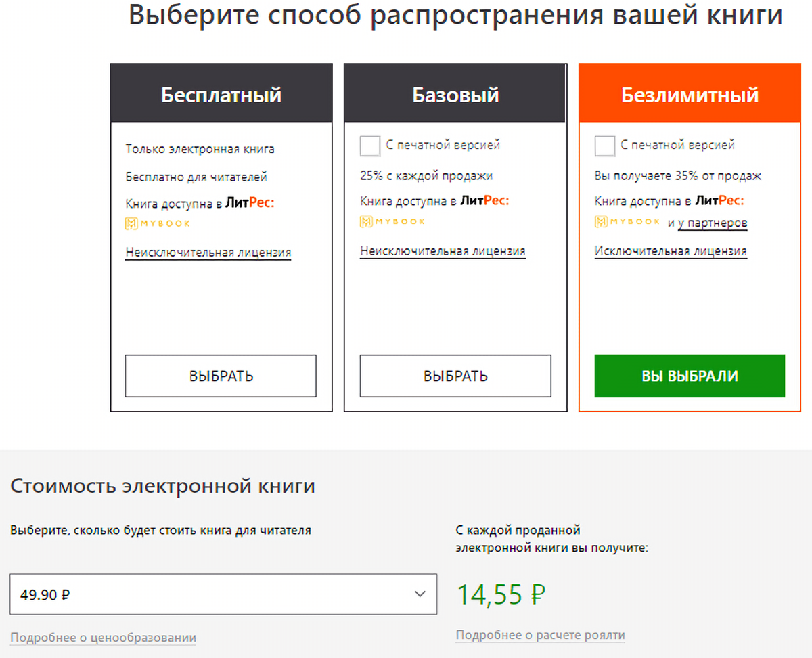The width and height of the screenshot is (812, 658).
Task: Click ВЫБРАТЬ under the Бесплатный plan
Action: 220,376
